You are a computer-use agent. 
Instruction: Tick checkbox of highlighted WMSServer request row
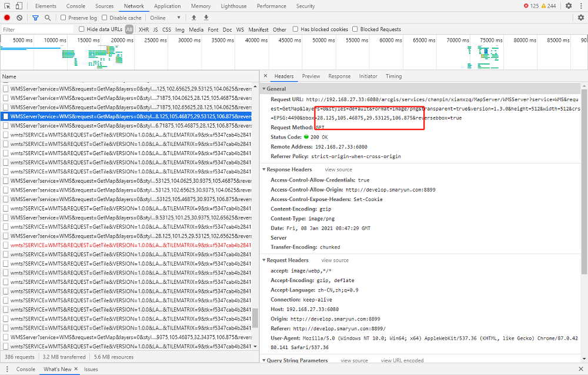pos(6,116)
